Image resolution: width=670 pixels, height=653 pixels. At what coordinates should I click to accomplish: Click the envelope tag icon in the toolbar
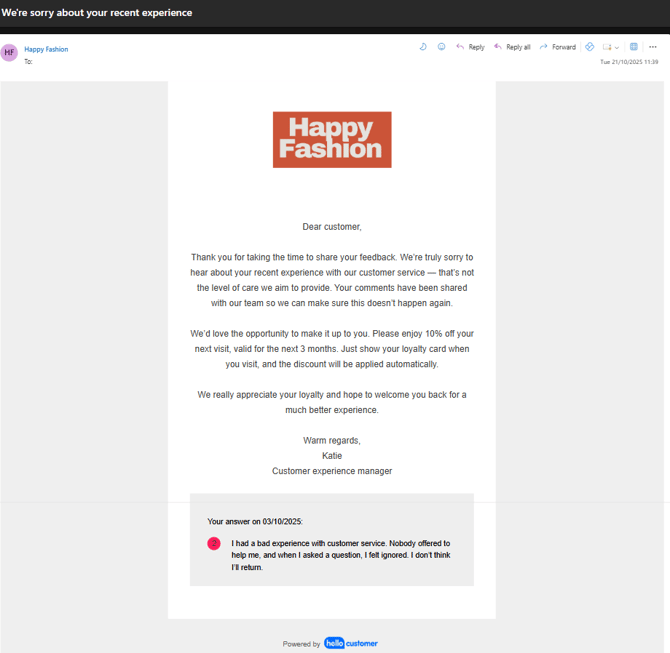(x=606, y=47)
